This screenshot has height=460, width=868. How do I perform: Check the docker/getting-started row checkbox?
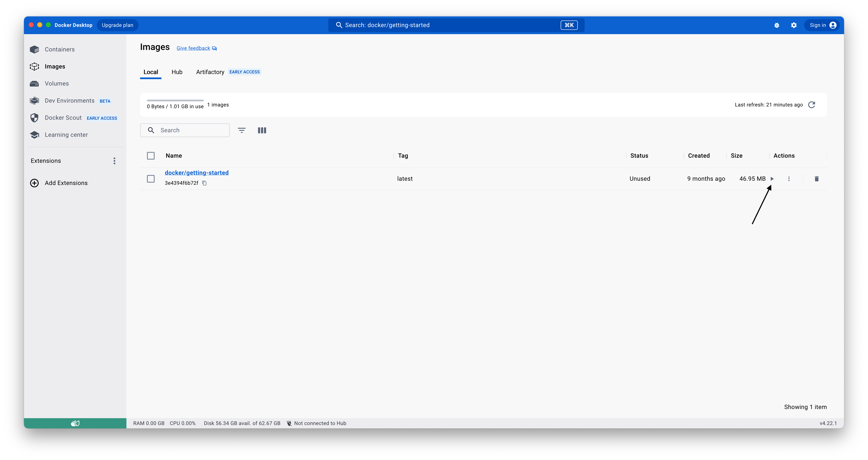click(151, 179)
